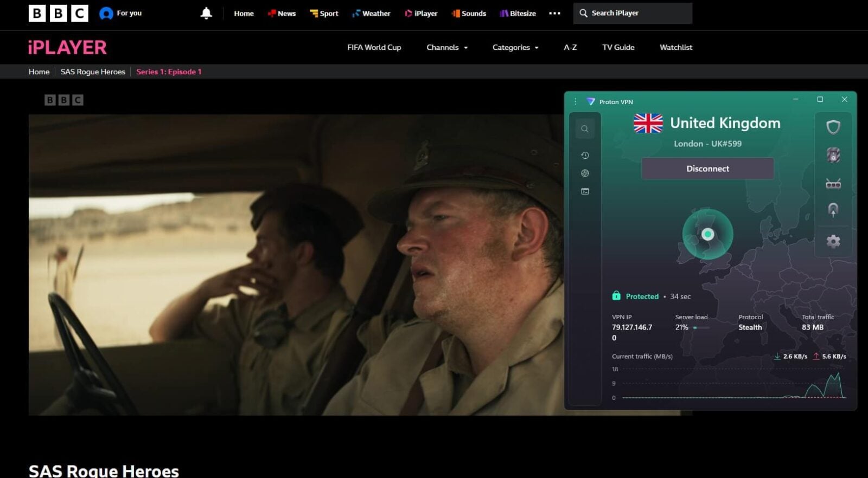Open the search icon in Proton VPN sidebar
Viewport: 868px width, 478px height.
(x=585, y=129)
